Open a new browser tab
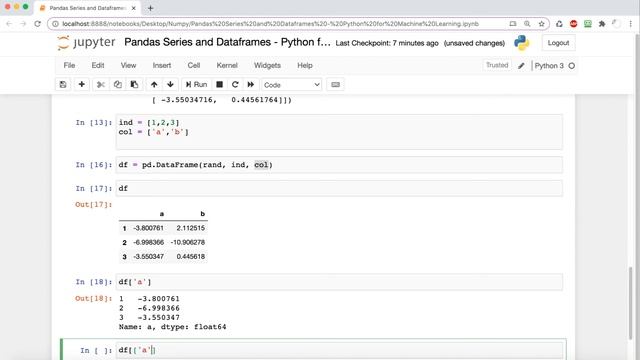The width and height of the screenshot is (640, 360). tap(150, 8)
